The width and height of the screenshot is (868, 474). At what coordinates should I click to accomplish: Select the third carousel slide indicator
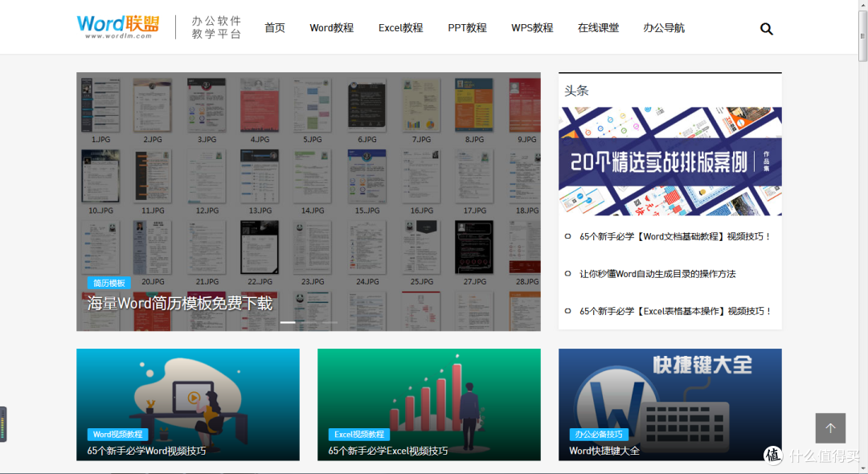330,322
